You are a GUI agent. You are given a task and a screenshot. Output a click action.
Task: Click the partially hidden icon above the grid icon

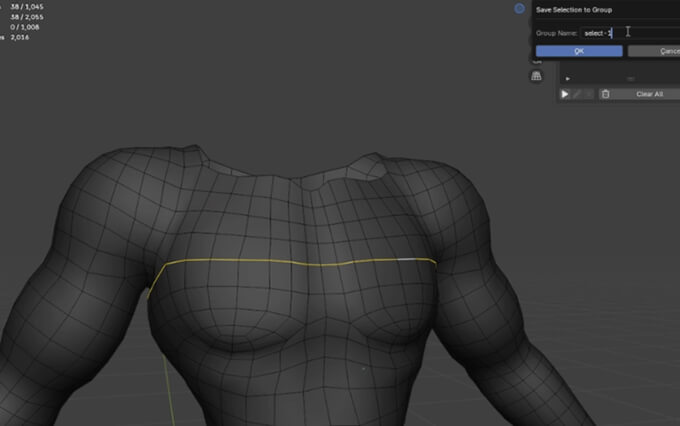tap(537, 61)
